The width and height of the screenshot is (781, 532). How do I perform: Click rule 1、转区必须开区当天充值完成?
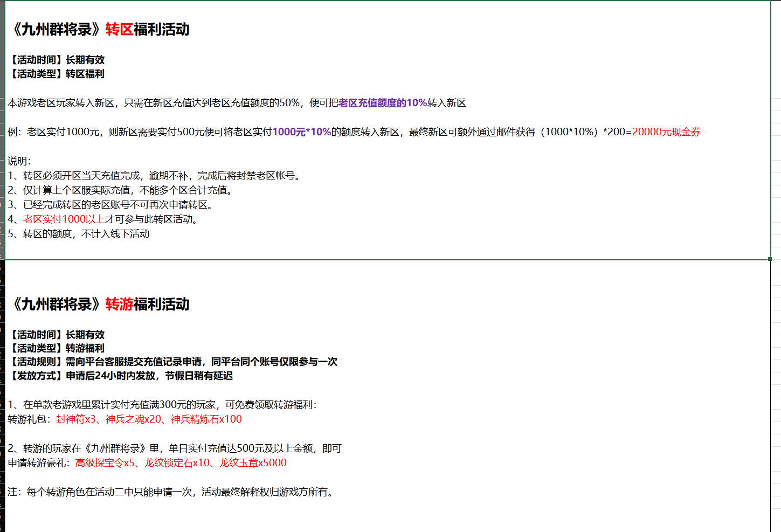point(155,176)
